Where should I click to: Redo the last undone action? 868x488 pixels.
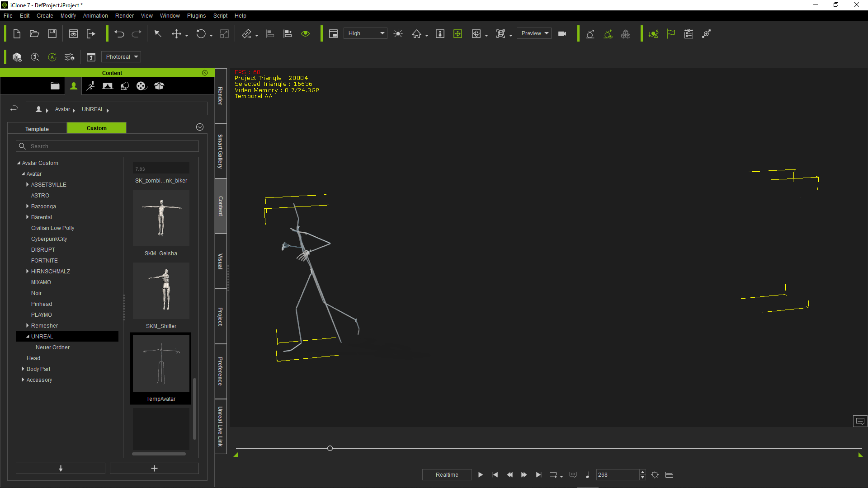(x=137, y=34)
